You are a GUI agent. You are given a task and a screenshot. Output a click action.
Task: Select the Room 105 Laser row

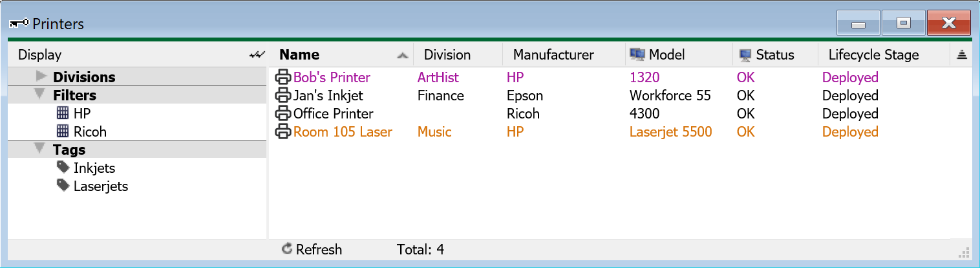pos(621,132)
